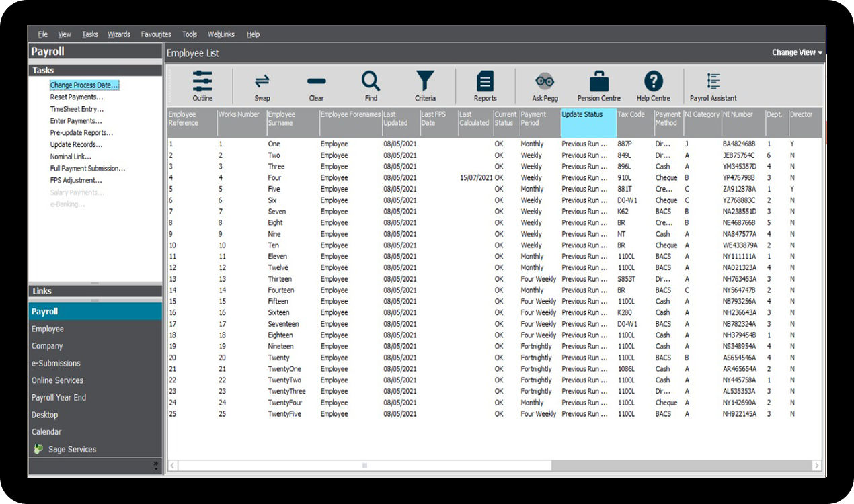
Task: Click the horizontal scrollbar right arrow
Action: coord(816,465)
